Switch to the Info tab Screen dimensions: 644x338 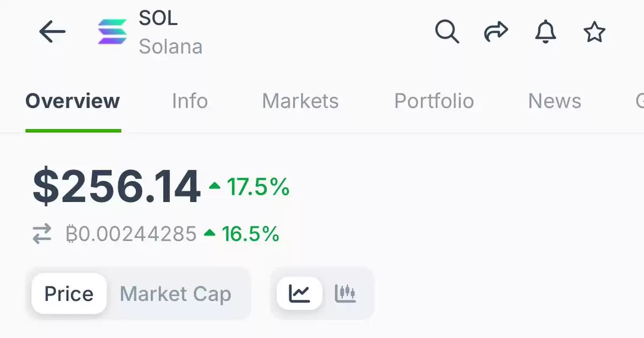(x=189, y=101)
